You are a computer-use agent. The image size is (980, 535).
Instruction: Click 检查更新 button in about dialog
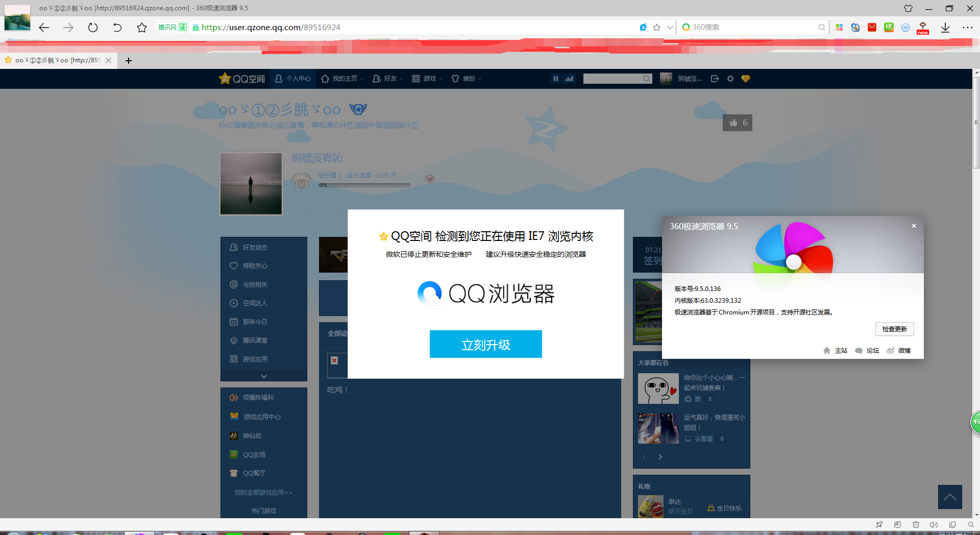coord(895,329)
